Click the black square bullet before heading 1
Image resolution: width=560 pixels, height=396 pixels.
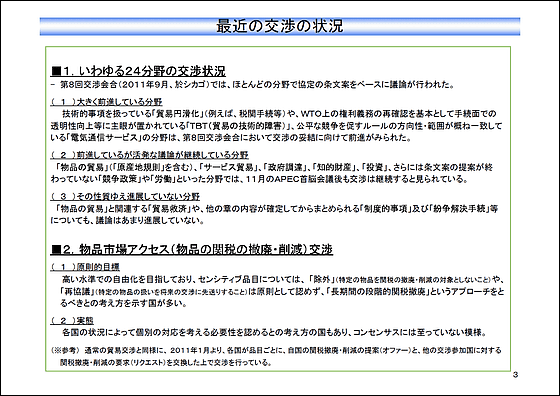click(56, 71)
